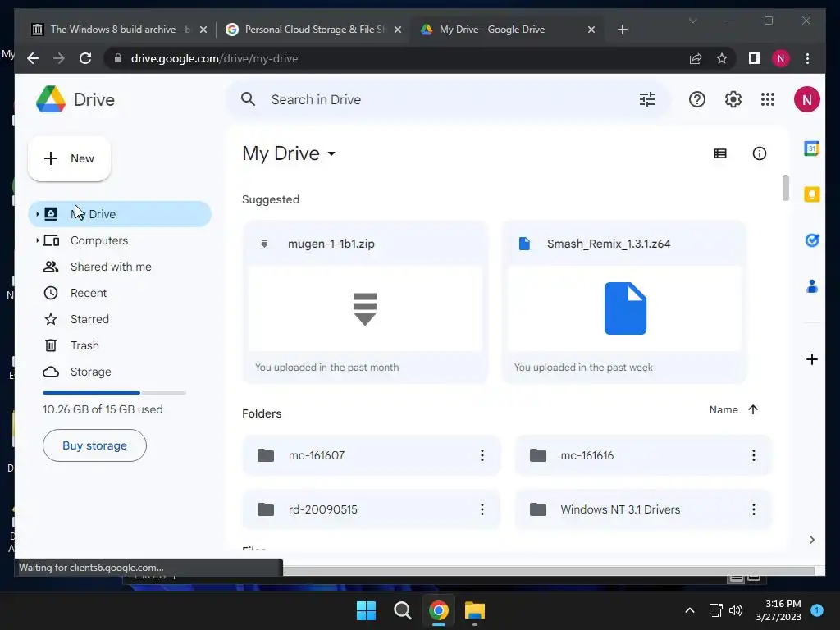840x630 pixels.
Task: Get add-ons with the plus icon
Action: pyautogui.click(x=811, y=359)
